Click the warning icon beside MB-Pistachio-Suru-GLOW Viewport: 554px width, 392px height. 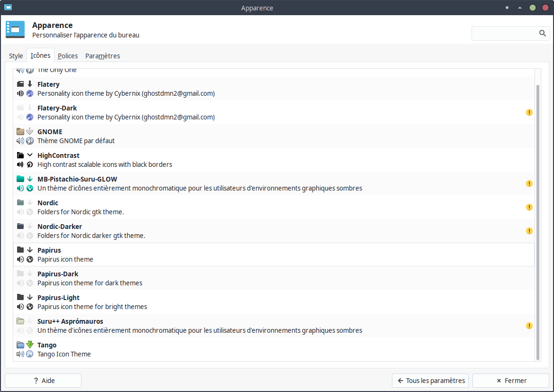(x=529, y=183)
